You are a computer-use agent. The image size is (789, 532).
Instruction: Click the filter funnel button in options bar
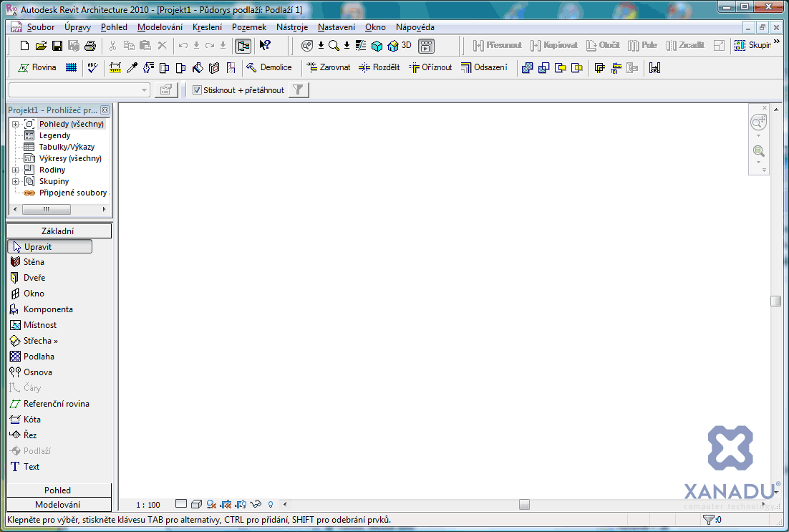click(299, 90)
